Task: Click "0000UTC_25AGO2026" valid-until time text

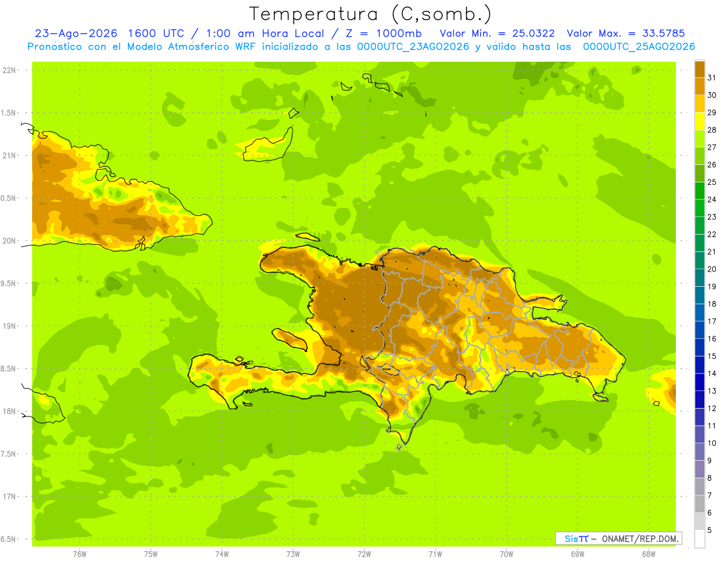Action: 639,47
